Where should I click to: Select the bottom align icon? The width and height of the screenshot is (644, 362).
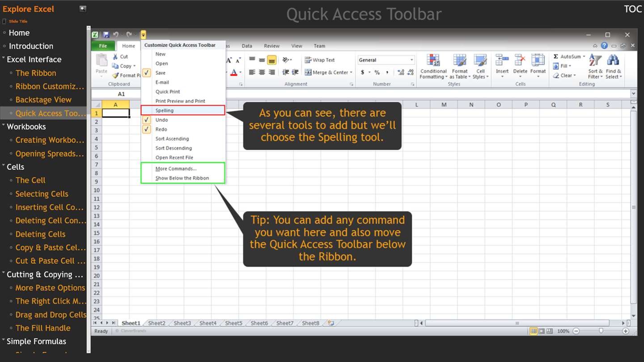tap(271, 60)
